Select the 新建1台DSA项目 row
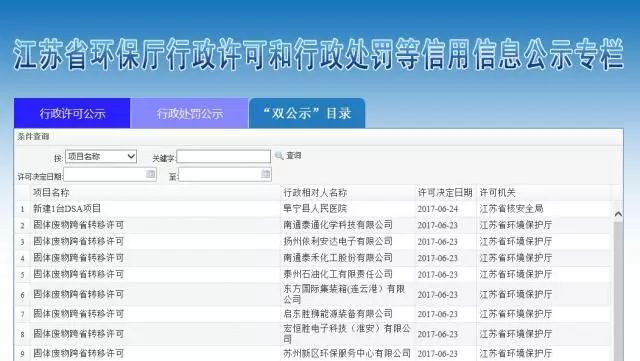The image size is (640, 361). pyautogui.click(x=312, y=209)
